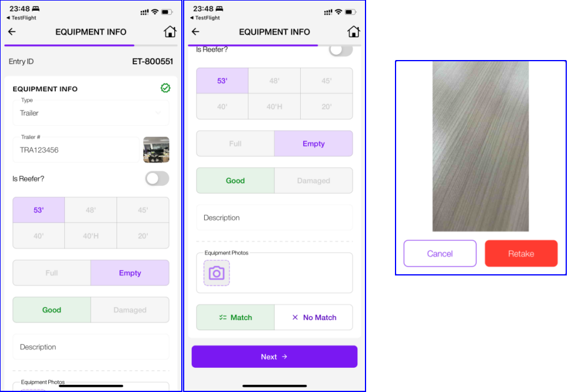
Task: Choose the No Match option
Action: point(314,317)
